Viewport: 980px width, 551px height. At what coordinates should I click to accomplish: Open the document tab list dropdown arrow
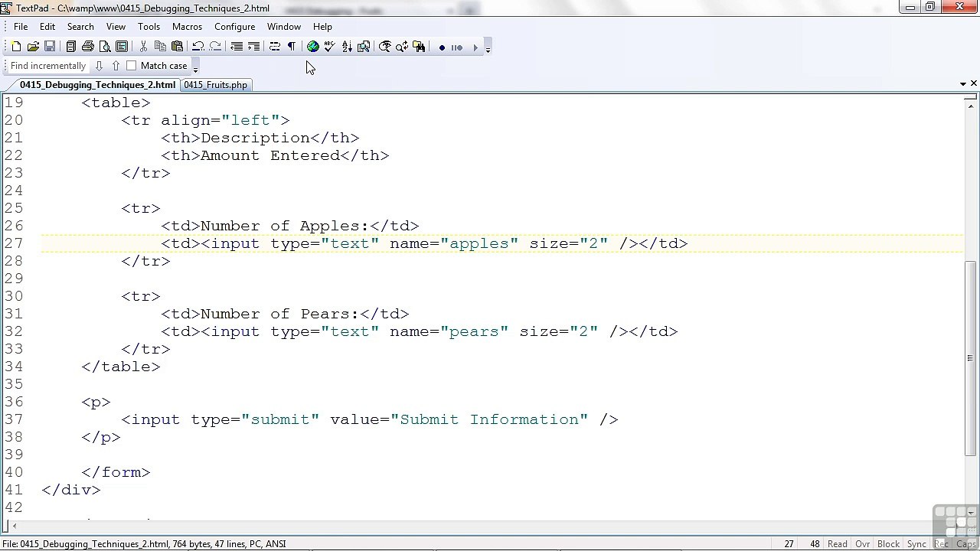[x=963, y=83]
